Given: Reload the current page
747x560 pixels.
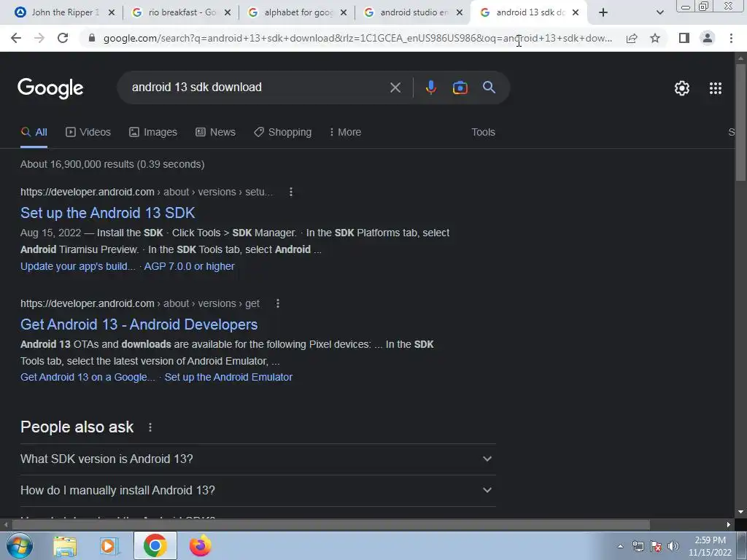Looking at the screenshot, I should [x=63, y=38].
